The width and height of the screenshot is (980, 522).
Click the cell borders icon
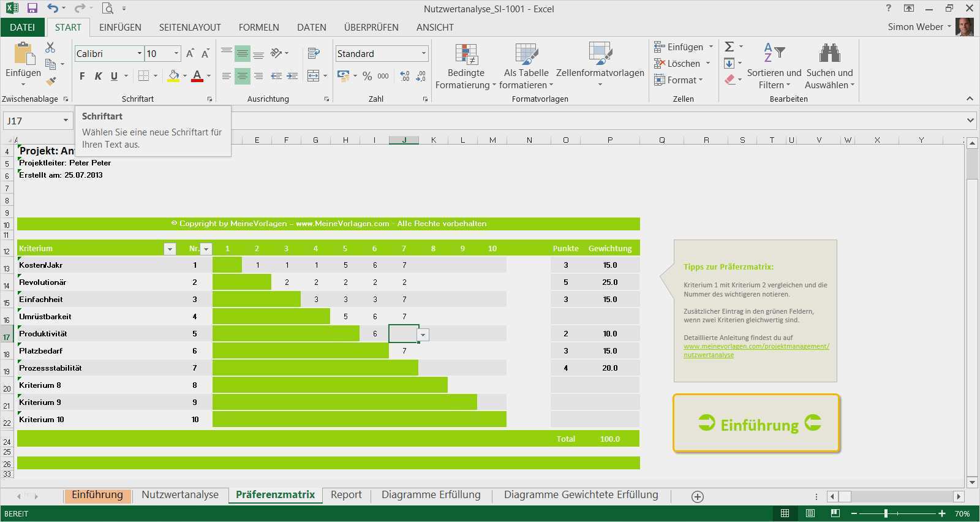(x=143, y=76)
